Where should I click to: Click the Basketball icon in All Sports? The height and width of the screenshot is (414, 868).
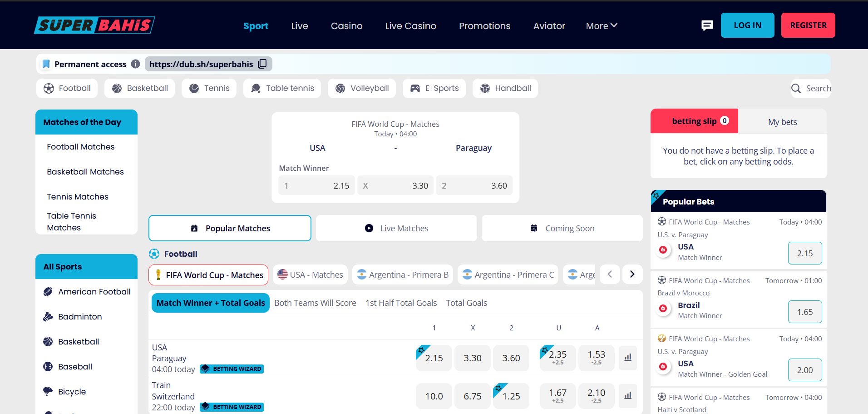pyautogui.click(x=48, y=342)
